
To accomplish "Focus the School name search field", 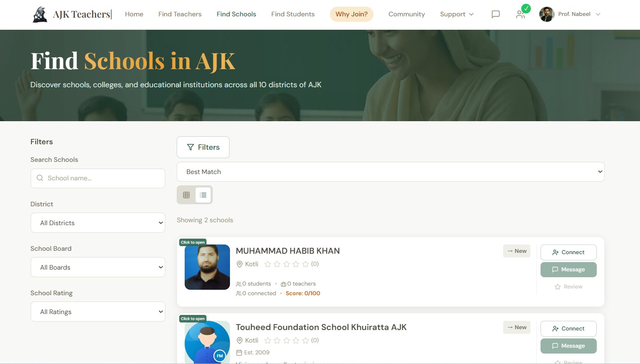I will 98,178.
